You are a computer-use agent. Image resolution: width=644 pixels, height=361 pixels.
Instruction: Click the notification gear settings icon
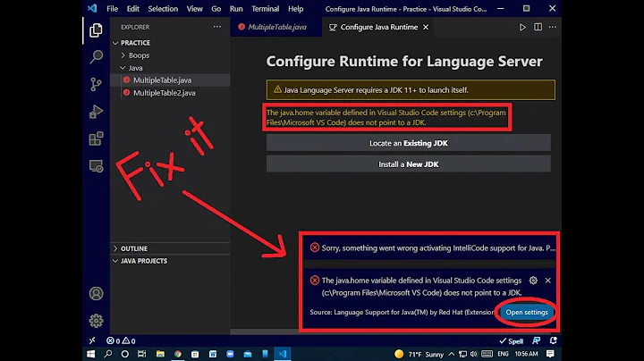click(533, 281)
